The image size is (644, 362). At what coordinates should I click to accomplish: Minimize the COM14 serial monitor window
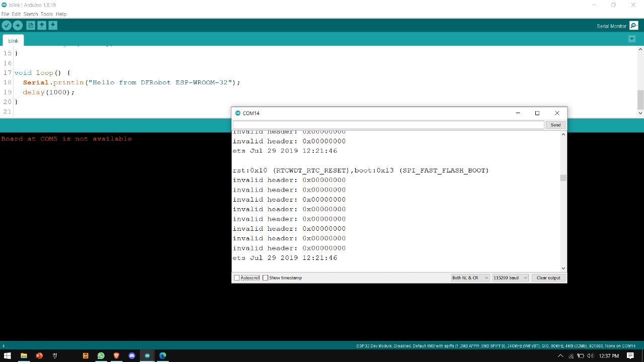tap(518, 113)
